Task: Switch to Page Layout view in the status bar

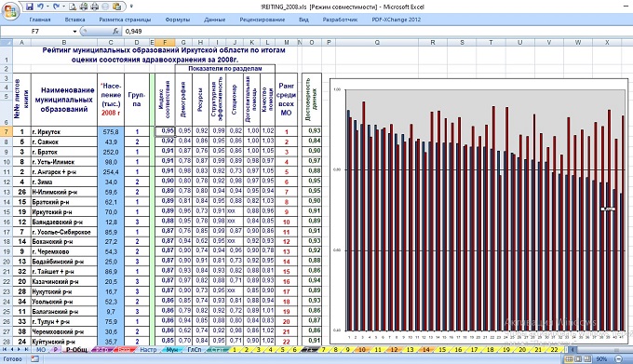Action: (x=578, y=358)
